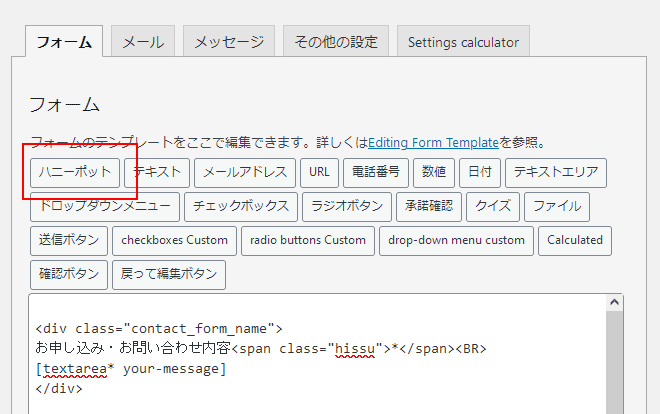The image size is (660, 414).
Task: Add a ドロップダウンメニュー tag
Action: (x=105, y=207)
